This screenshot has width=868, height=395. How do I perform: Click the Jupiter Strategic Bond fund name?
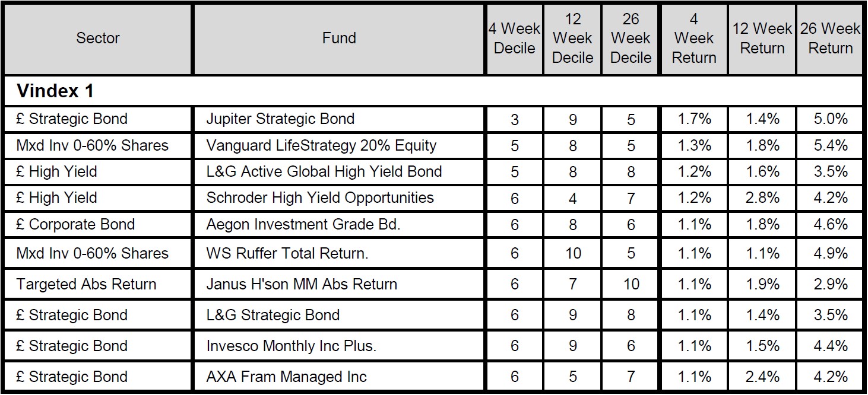(280, 119)
